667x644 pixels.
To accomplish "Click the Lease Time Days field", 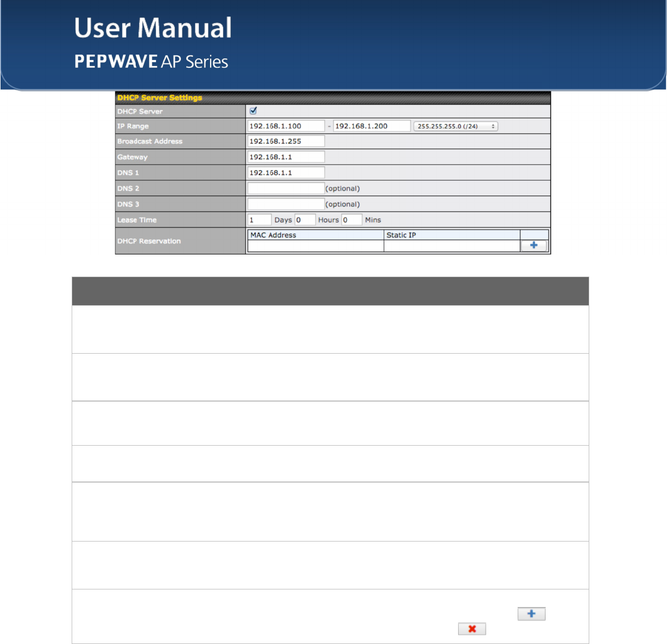I will tap(260, 220).
